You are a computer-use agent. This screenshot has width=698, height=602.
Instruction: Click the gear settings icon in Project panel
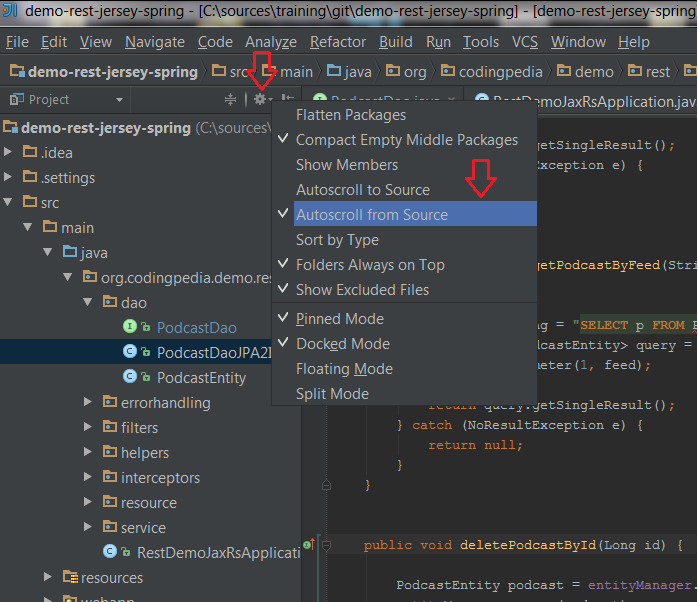tap(261, 99)
